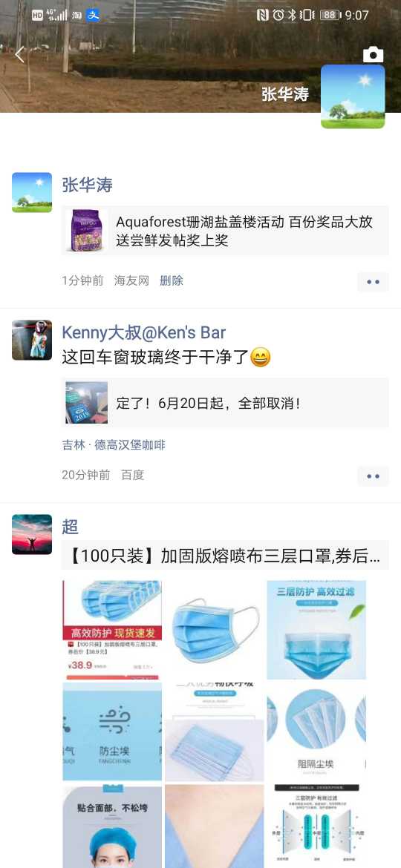Tap the 吉林 · 德高汉堡咖啡 location link

pos(114,445)
